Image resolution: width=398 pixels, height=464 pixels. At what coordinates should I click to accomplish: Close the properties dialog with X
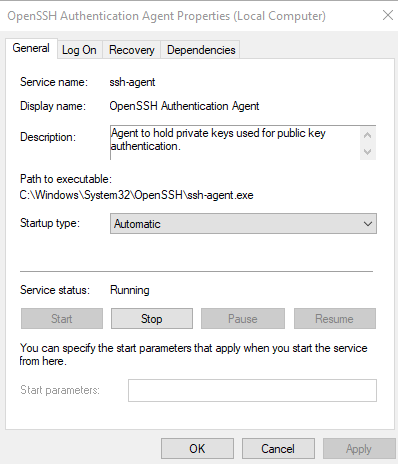(x=388, y=15)
